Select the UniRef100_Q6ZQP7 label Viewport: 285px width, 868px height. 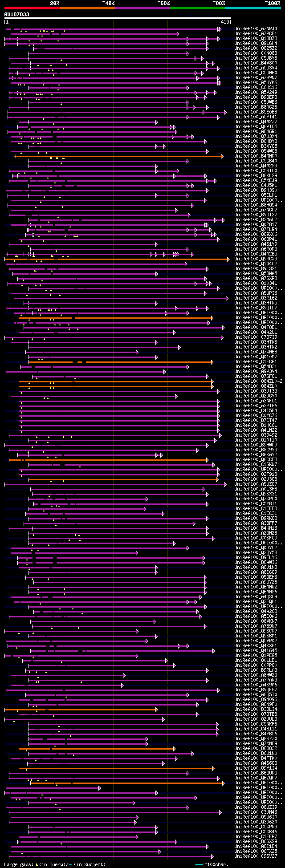click(x=256, y=778)
